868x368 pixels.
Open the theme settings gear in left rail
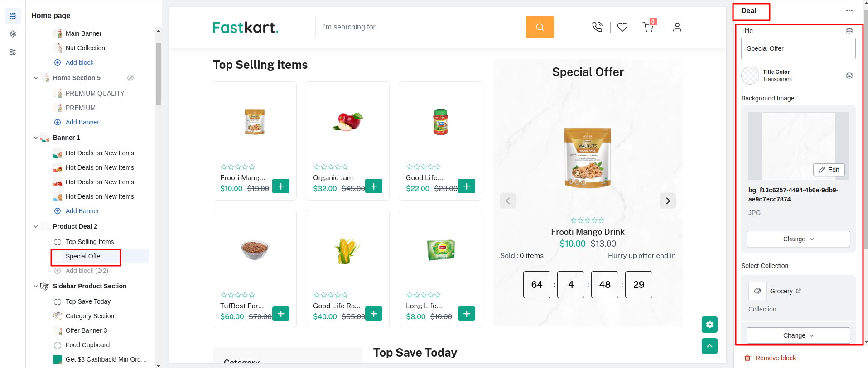[13, 34]
